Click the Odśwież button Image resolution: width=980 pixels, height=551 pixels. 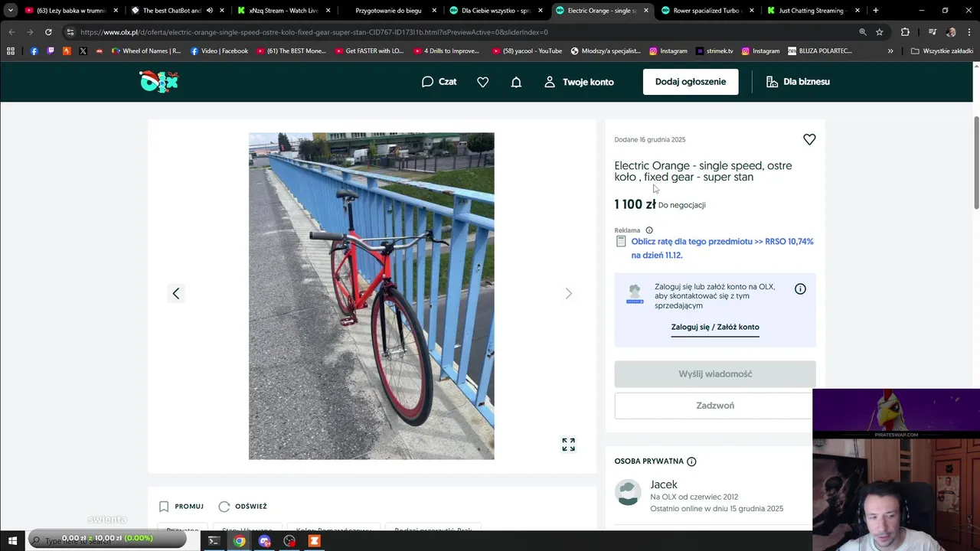point(243,507)
